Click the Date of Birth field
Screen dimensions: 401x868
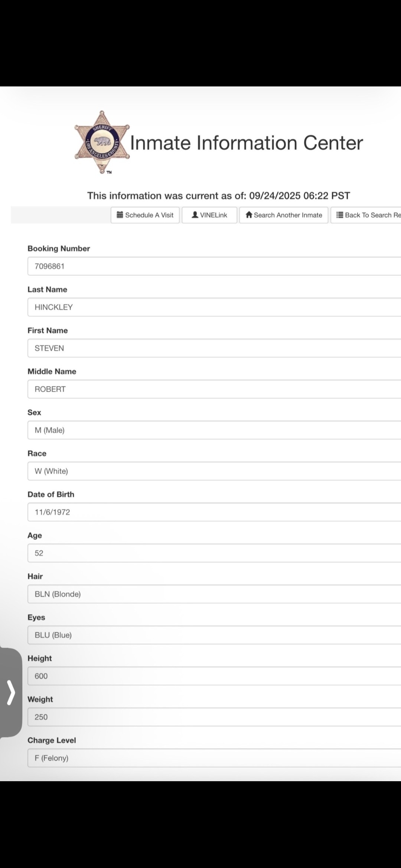click(214, 512)
